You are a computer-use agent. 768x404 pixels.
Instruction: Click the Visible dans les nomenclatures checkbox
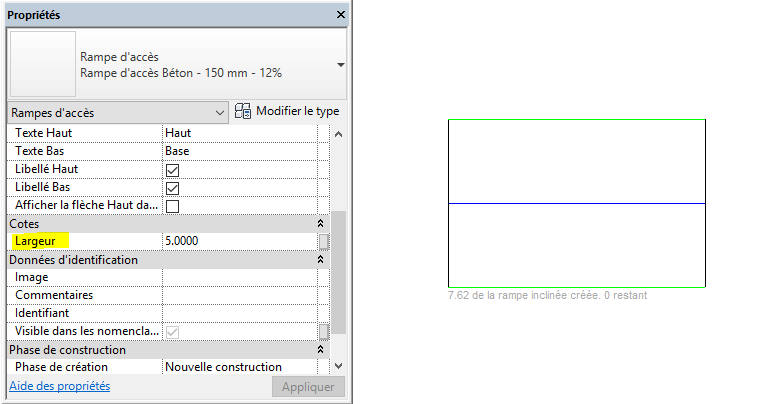click(x=172, y=332)
